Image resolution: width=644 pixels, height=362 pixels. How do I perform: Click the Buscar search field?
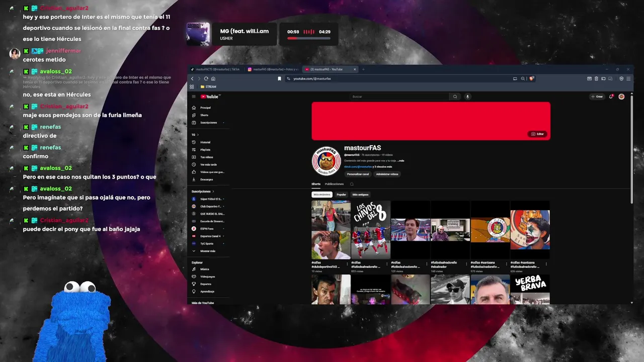pyautogui.click(x=400, y=97)
